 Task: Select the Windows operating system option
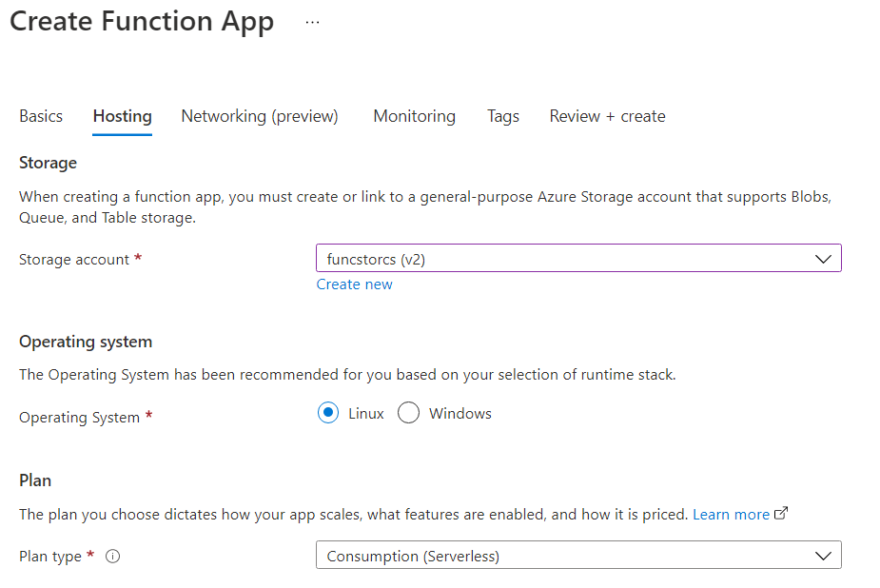coord(408,413)
